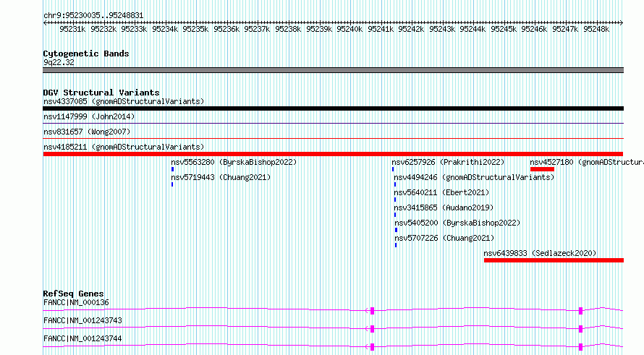Open the RefSeq Genes track title
Screen dimensions: 644x355
pos(74,294)
